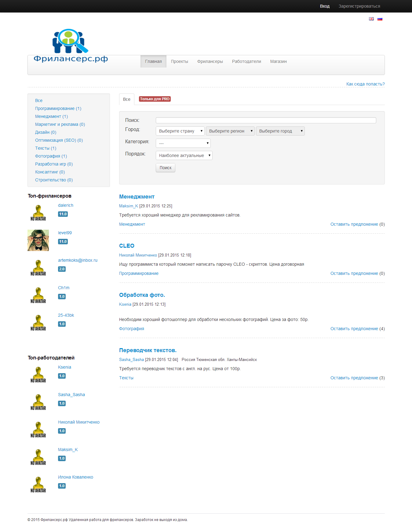The width and height of the screenshot is (412, 532).
Task: Select the Программирование (1) category
Action: pos(58,108)
